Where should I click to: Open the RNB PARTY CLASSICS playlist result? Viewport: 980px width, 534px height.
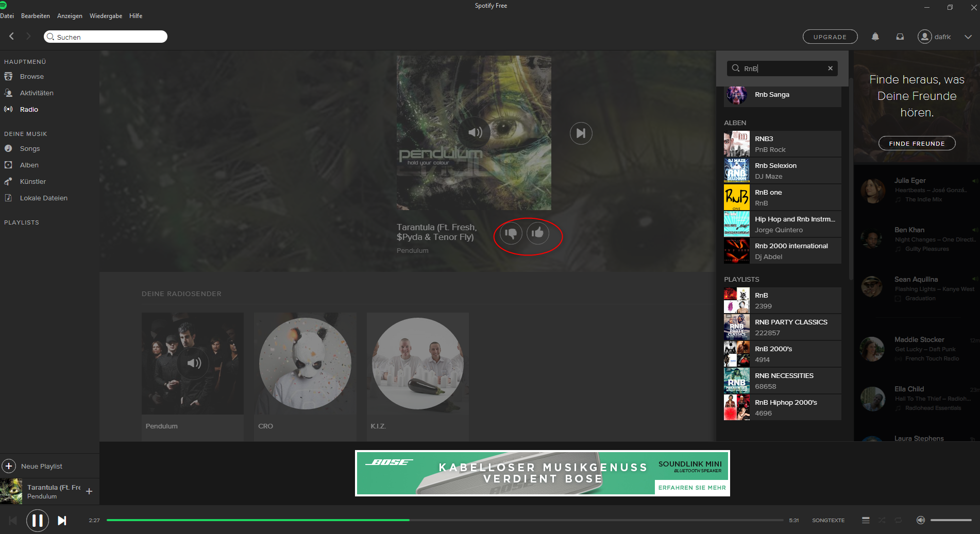pos(783,327)
